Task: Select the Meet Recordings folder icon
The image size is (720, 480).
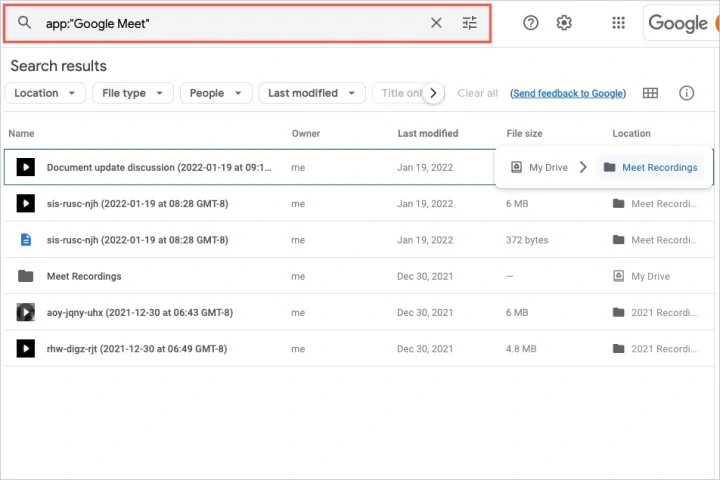Action: tap(26, 276)
